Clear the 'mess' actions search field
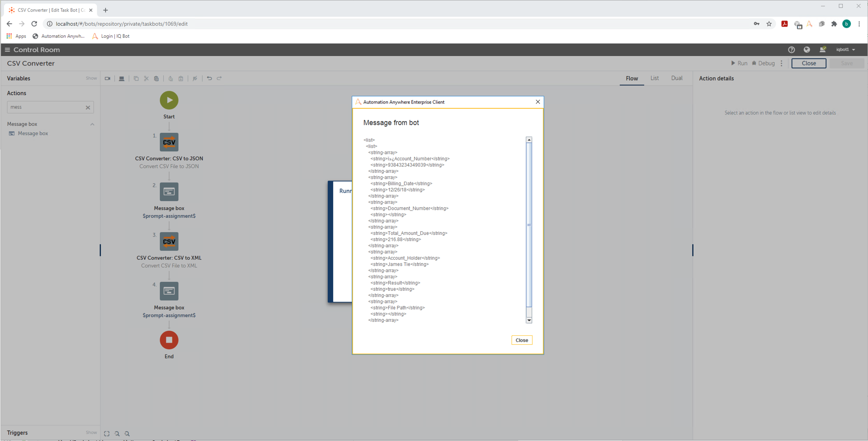This screenshot has width=868, height=441. click(88, 108)
